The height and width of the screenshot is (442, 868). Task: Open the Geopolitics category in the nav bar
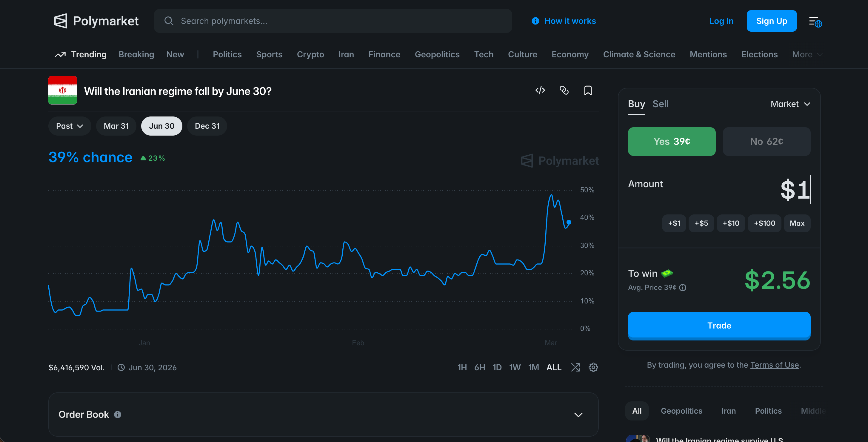(x=437, y=54)
